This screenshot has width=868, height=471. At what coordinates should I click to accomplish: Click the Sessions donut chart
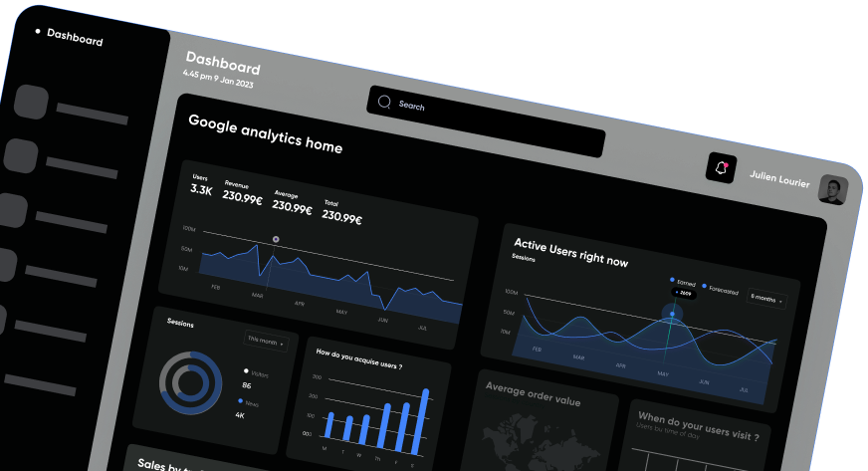point(191,383)
